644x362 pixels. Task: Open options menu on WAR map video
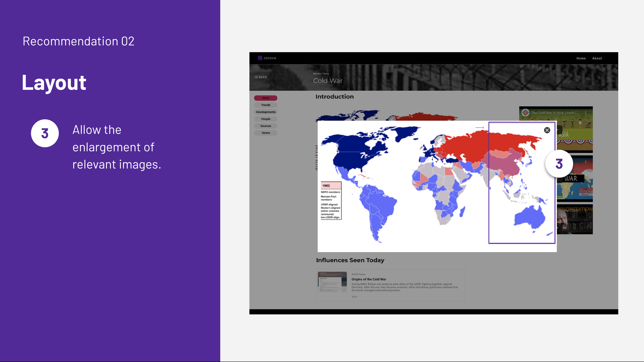click(x=586, y=162)
